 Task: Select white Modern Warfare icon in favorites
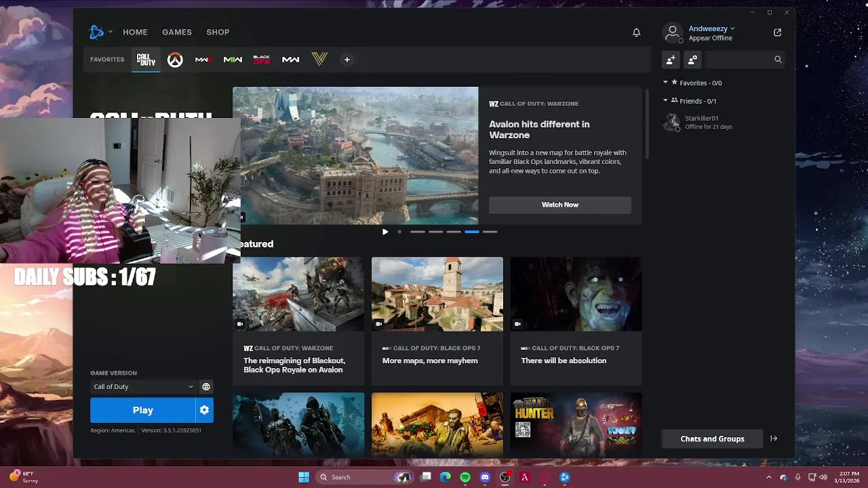291,60
